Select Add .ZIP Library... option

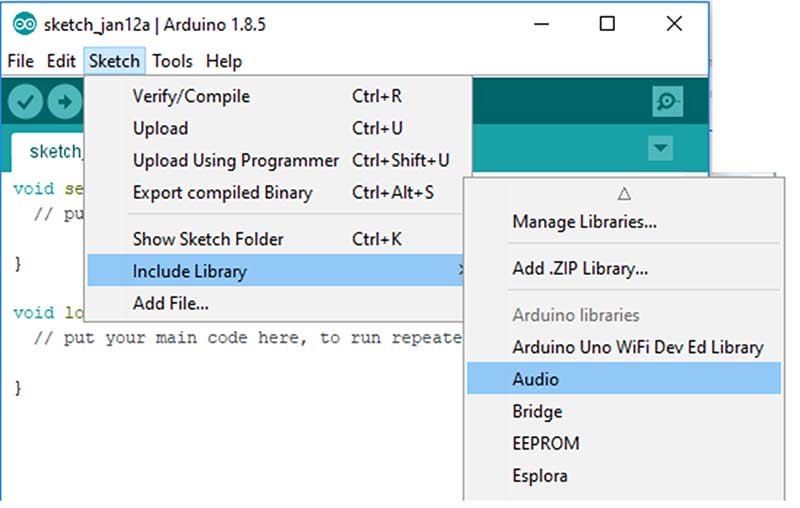coord(580,269)
